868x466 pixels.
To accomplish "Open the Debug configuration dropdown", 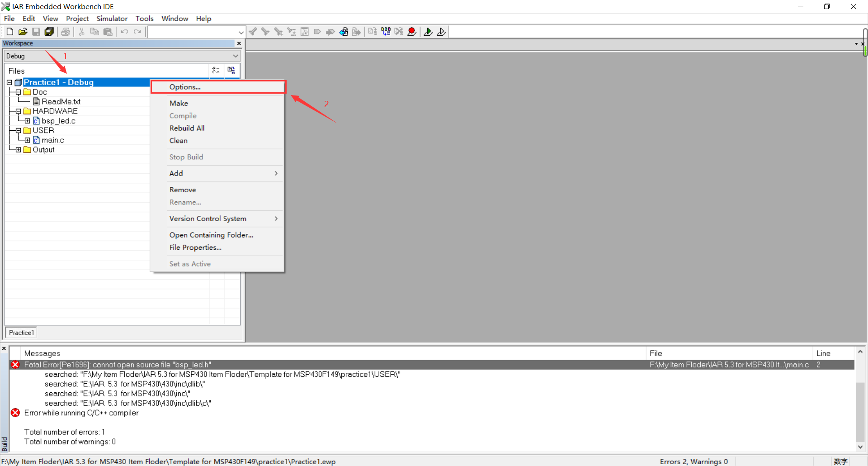I will pyautogui.click(x=235, y=56).
